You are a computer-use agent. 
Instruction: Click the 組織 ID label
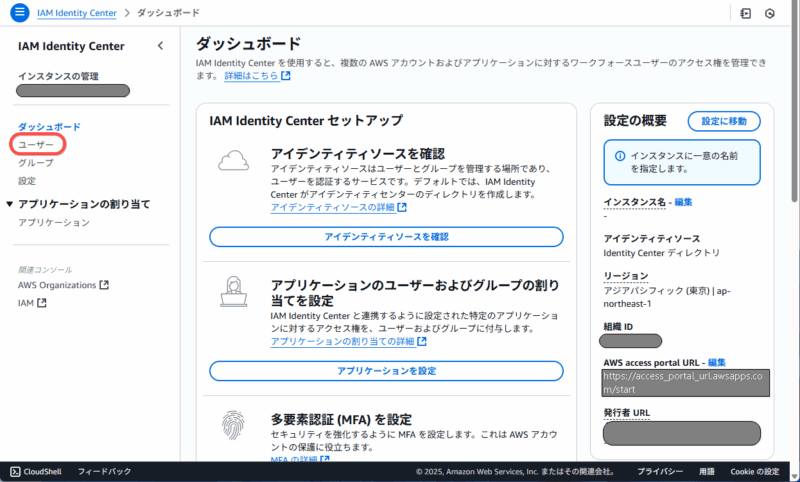(618, 326)
